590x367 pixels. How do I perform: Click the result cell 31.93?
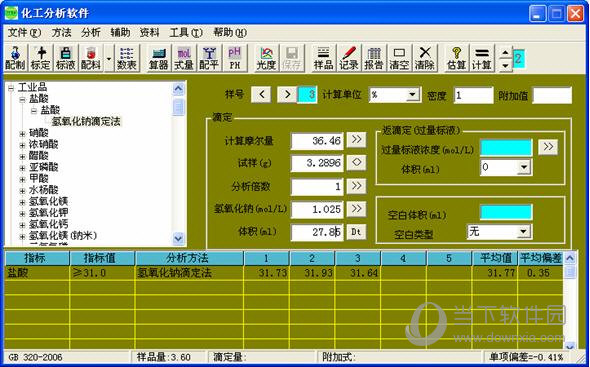point(312,273)
